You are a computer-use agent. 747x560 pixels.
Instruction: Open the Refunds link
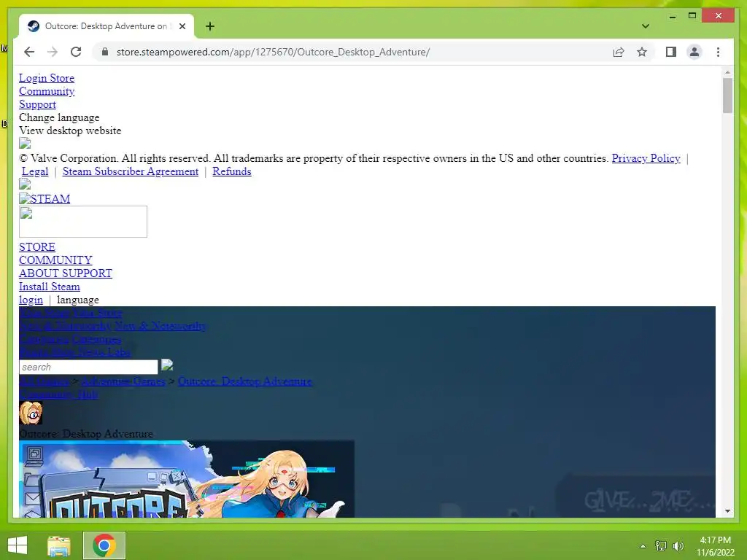[231, 171]
